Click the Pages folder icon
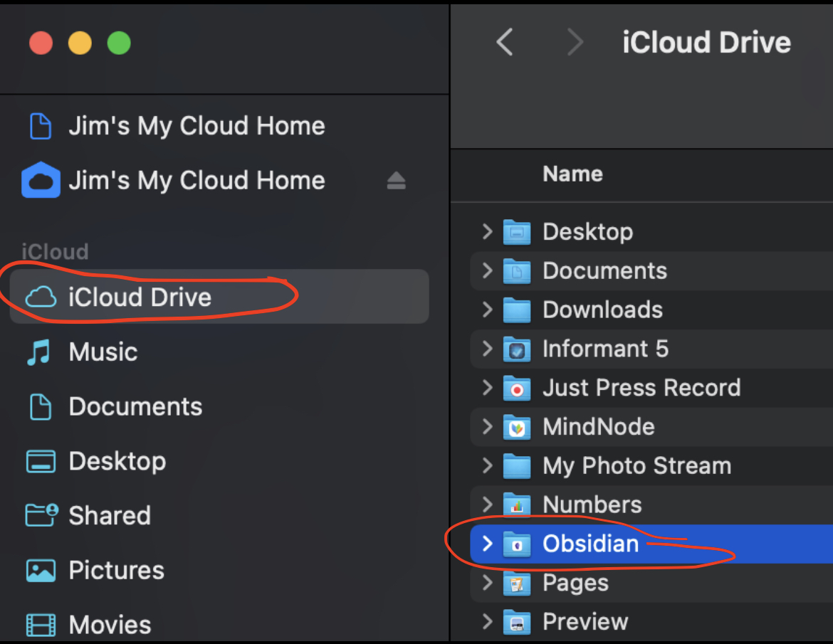The width and height of the screenshot is (833, 644). click(516, 583)
